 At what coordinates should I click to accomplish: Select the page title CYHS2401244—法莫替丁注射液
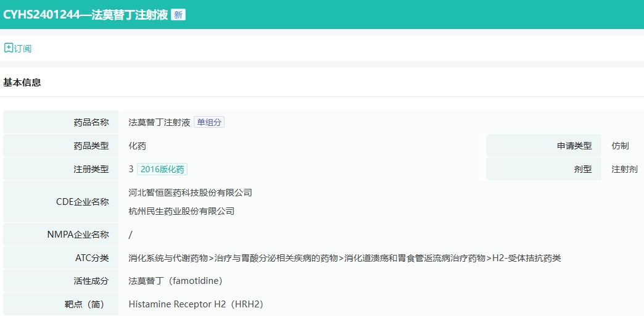click(x=85, y=15)
